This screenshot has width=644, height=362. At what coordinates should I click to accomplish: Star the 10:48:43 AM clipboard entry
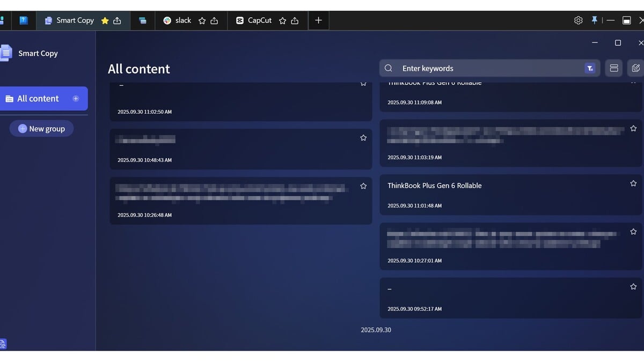tap(363, 138)
